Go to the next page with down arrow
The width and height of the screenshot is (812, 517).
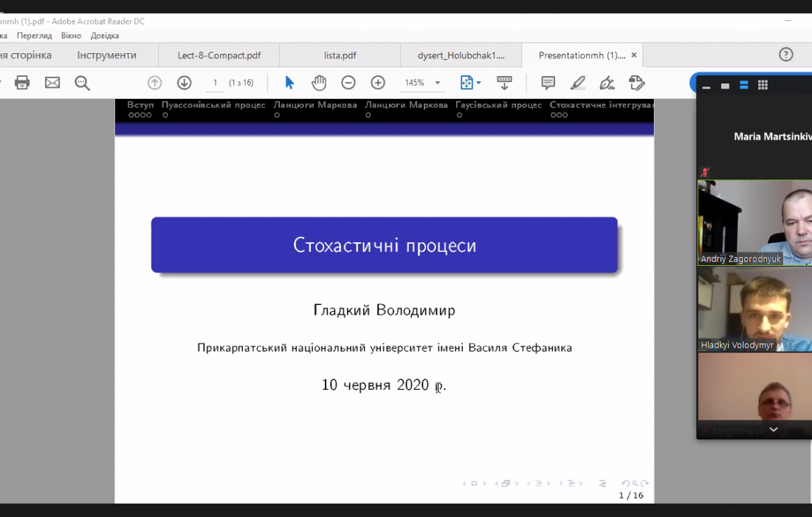coord(184,83)
